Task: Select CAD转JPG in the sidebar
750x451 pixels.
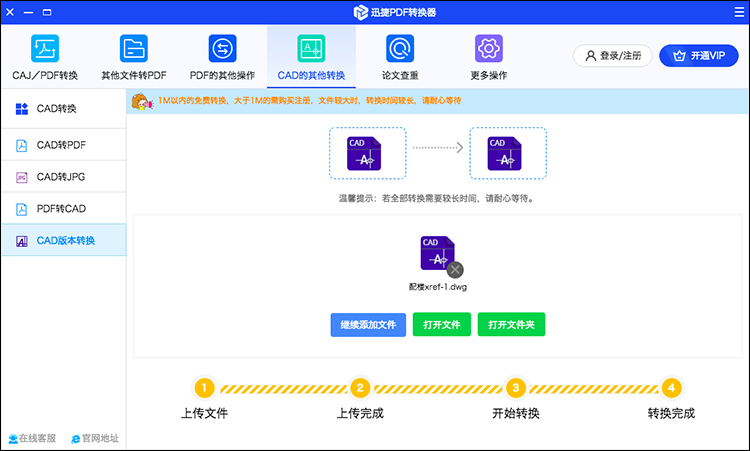Action: click(x=64, y=177)
